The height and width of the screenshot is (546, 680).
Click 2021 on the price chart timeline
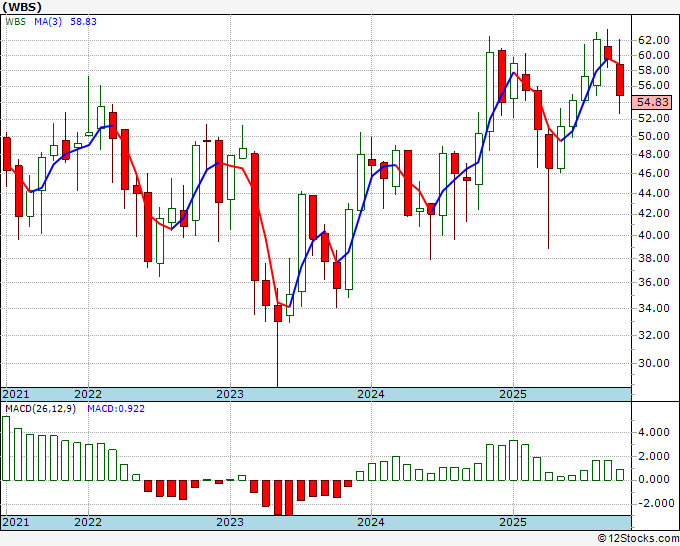pos(16,394)
